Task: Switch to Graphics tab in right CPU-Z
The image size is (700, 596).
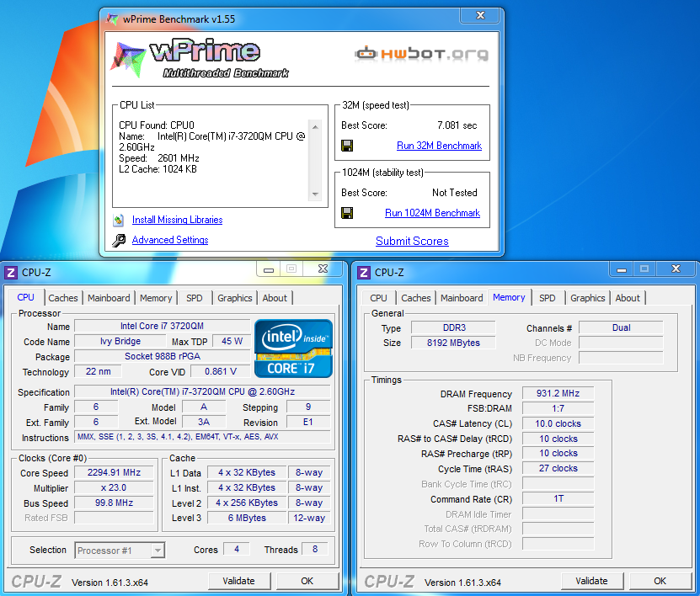Action: [x=587, y=298]
